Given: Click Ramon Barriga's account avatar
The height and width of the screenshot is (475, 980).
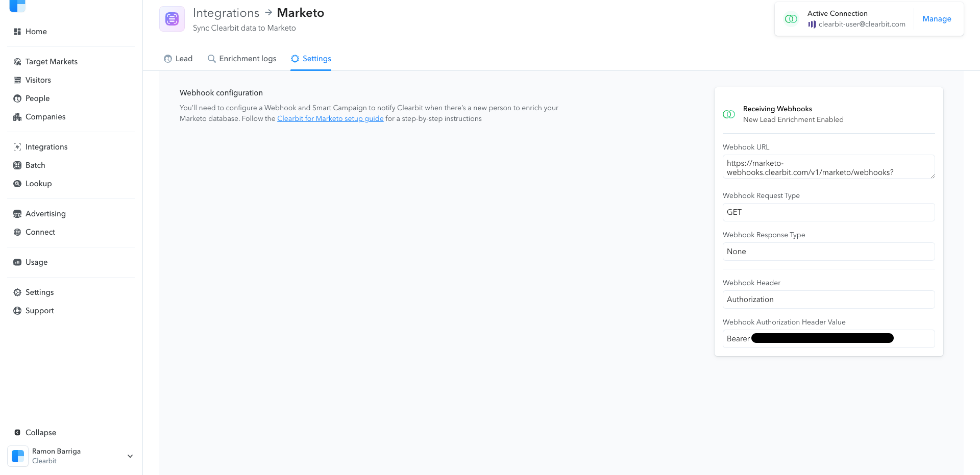Looking at the screenshot, I should coord(18,456).
